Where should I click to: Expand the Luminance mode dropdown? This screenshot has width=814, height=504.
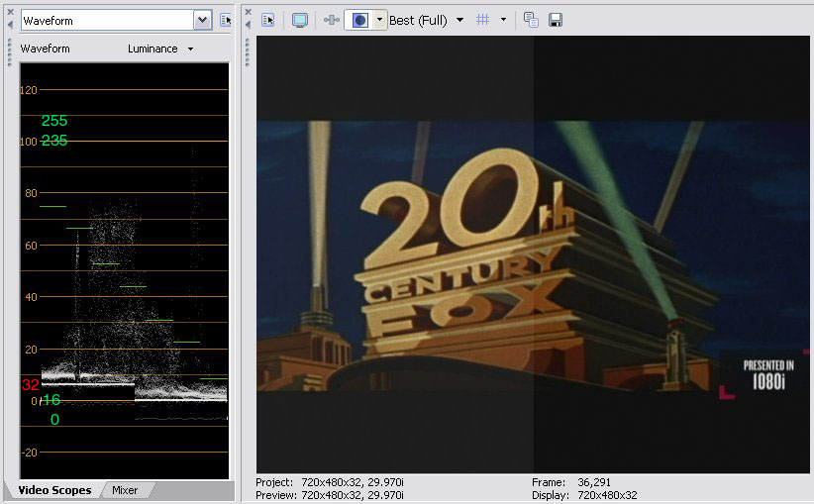(x=190, y=49)
